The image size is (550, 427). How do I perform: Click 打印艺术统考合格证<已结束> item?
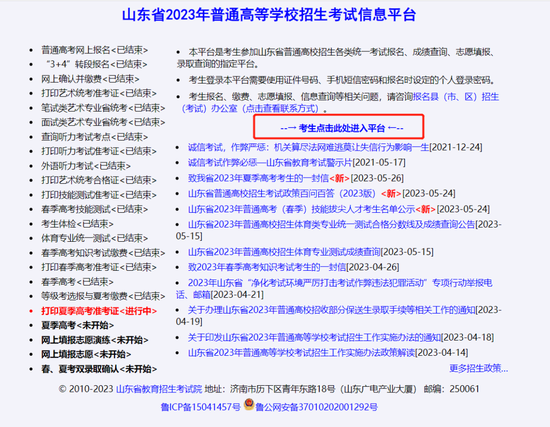click(x=99, y=180)
